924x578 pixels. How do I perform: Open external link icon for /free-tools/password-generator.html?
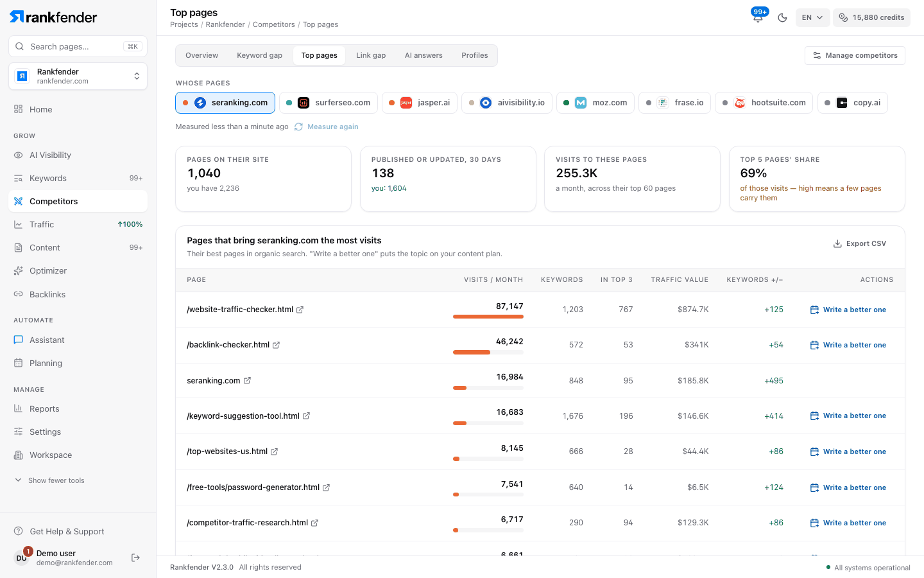pos(326,487)
